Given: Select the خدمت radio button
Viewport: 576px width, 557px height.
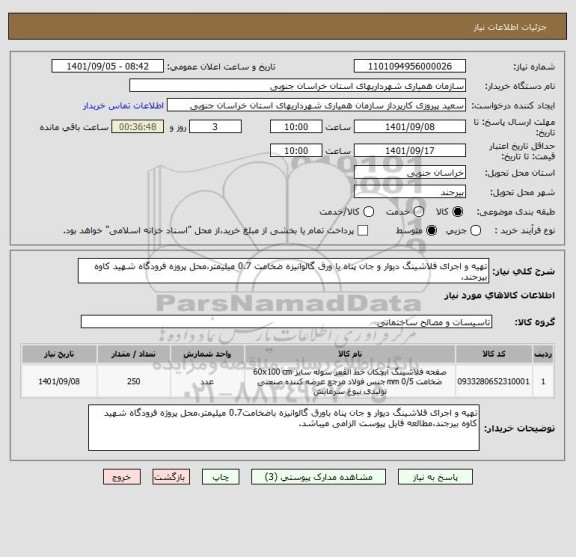Looking at the screenshot, I should [419, 212].
